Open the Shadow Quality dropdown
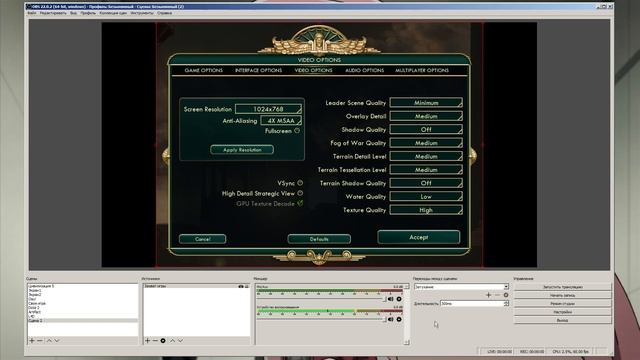 [x=426, y=129]
